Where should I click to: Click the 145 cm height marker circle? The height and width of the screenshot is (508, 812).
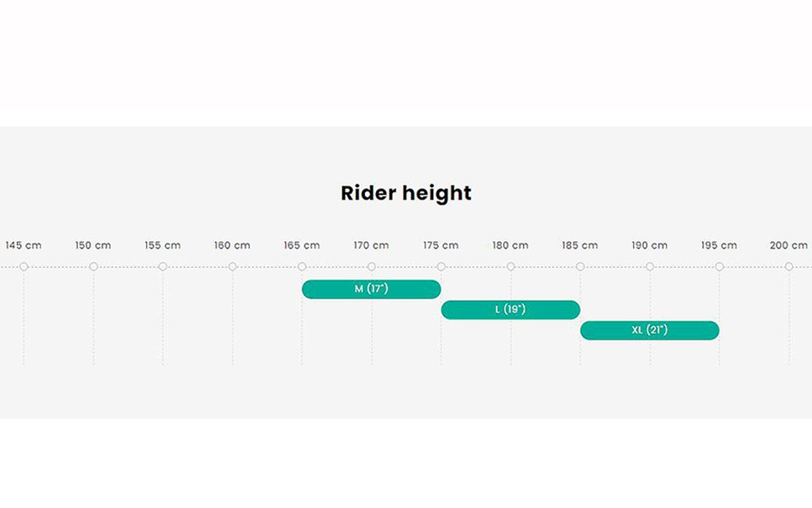click(x=24, y=267)
